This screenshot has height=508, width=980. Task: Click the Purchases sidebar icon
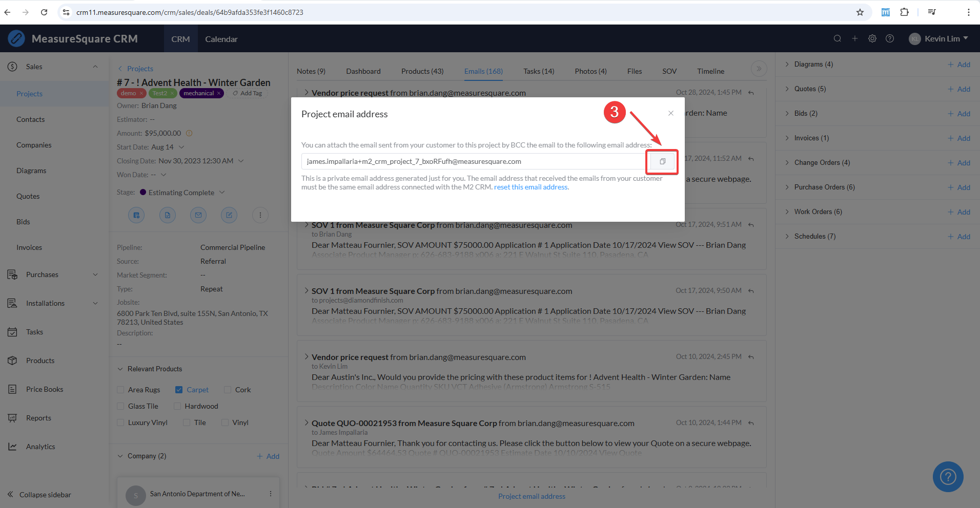(13, 274)
